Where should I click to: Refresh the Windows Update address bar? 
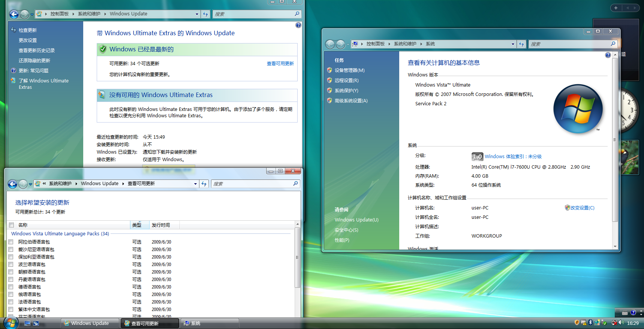tap(205, 14)
